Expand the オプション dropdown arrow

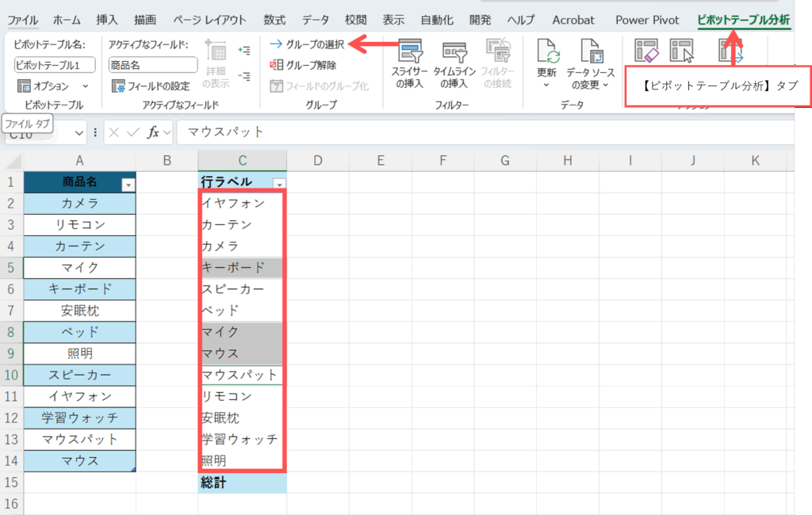point(86,86)
